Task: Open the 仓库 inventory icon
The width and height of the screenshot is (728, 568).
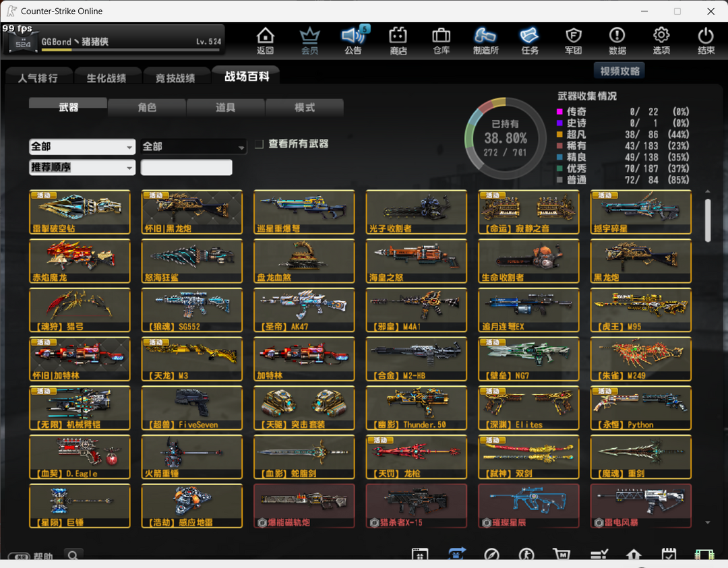Action: pos(441,41)
